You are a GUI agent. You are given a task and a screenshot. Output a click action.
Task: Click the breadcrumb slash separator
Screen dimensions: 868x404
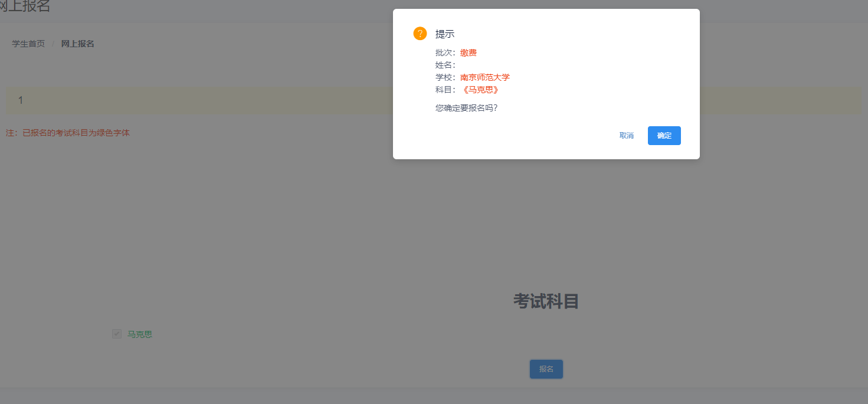tap(53, 44)
